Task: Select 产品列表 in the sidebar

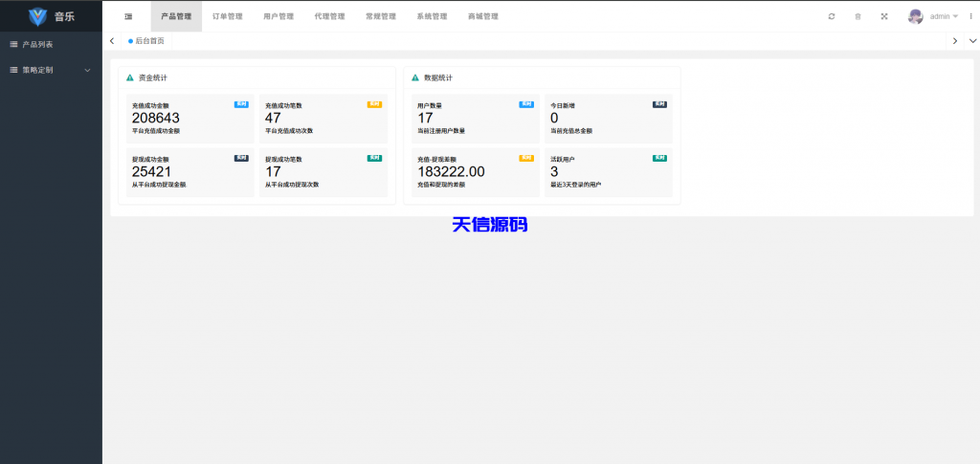Action: click(52, 45)
